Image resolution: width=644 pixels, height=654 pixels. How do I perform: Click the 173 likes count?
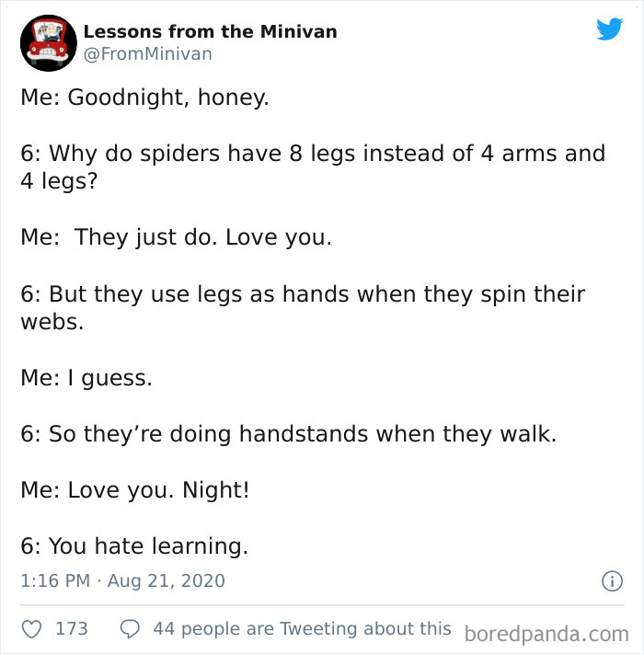click(x=72, y=628)
